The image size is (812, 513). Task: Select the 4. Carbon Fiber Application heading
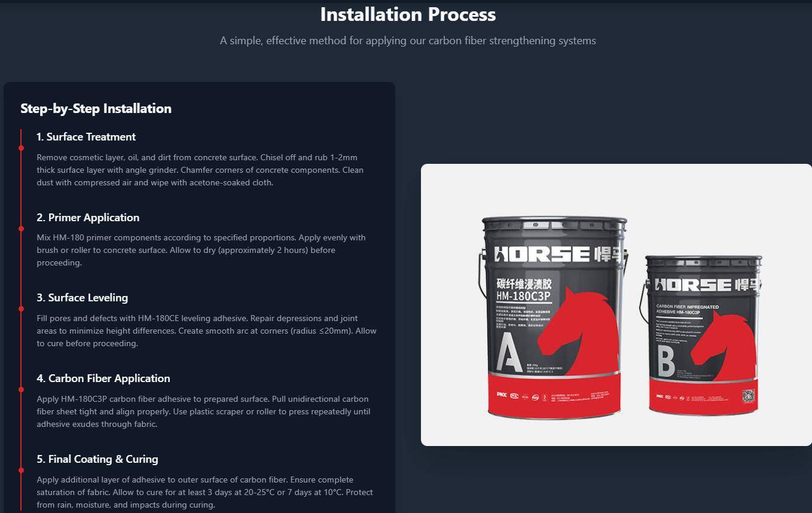point(103,378)
